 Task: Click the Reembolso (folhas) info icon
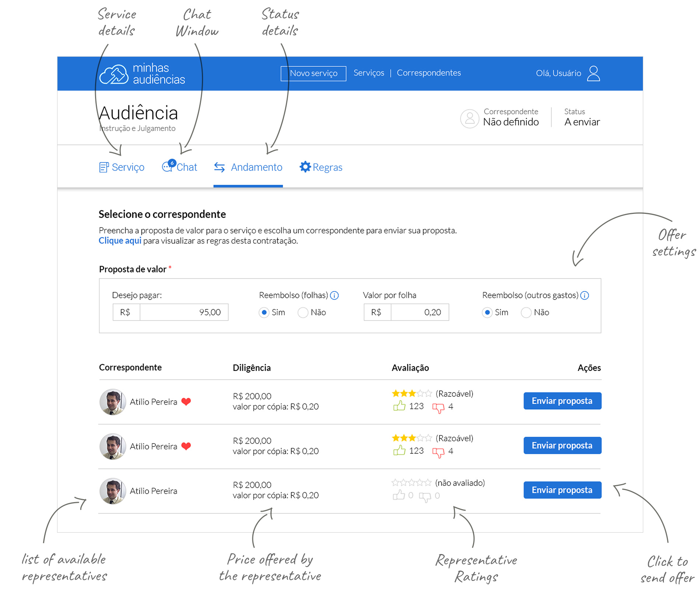click(335, 295)
